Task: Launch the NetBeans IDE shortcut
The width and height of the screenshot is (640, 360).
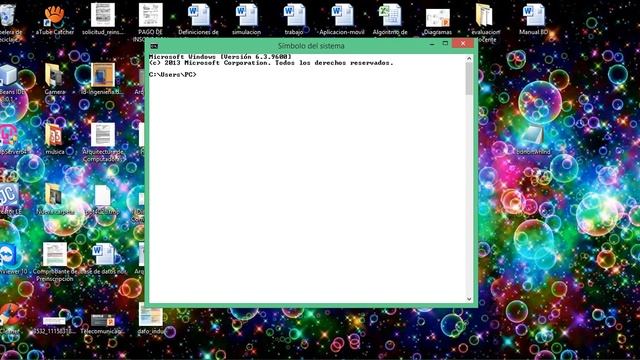Action: point(8,76)
